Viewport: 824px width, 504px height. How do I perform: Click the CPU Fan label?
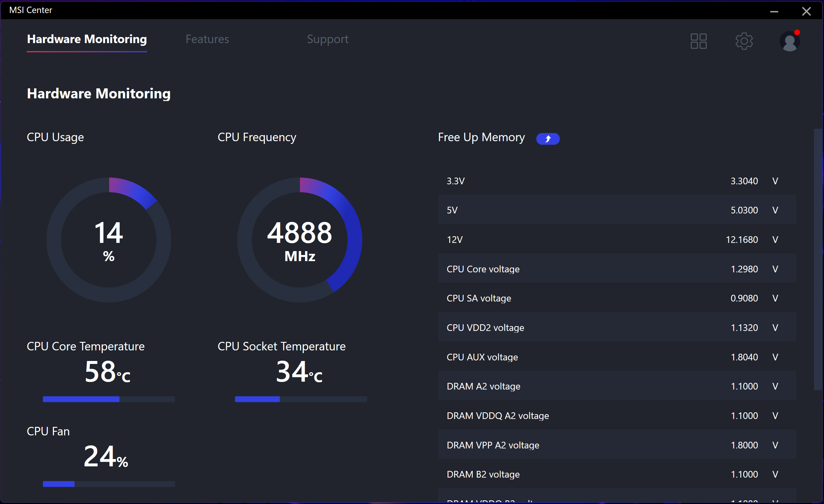48,431
